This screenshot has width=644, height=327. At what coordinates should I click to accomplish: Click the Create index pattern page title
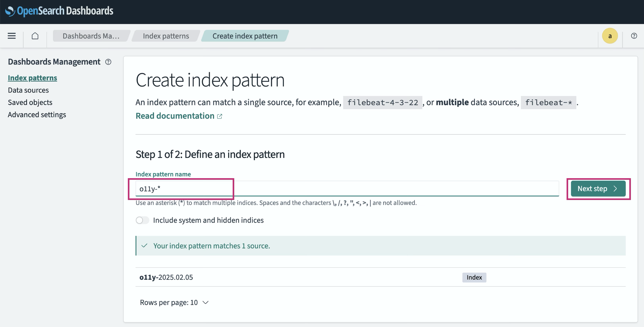[210, 80]
